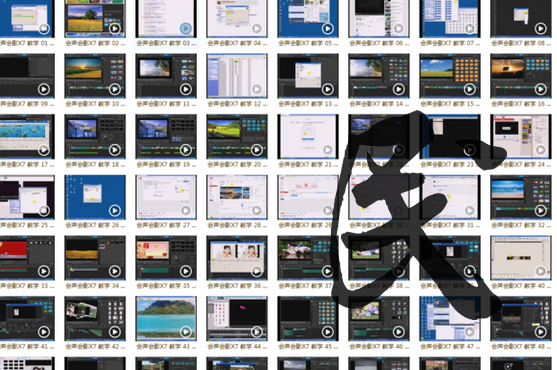Open thumbnail of 会声会影X7 教学 18
Screen dimensions: 557x370
pos(95,137)
